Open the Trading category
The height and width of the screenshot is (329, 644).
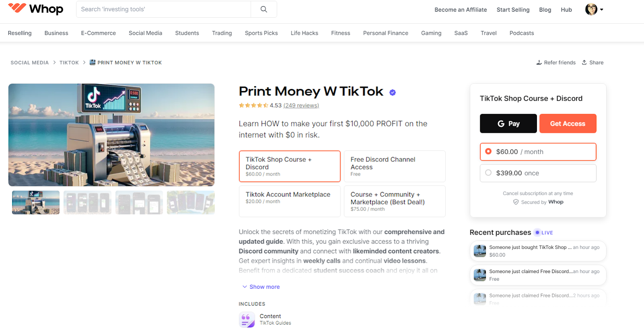click(x=222, y=33)
